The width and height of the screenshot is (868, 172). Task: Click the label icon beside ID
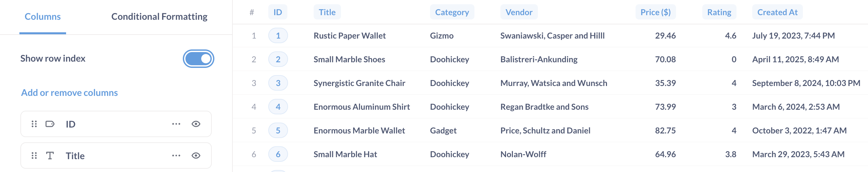tap(50, 124)
